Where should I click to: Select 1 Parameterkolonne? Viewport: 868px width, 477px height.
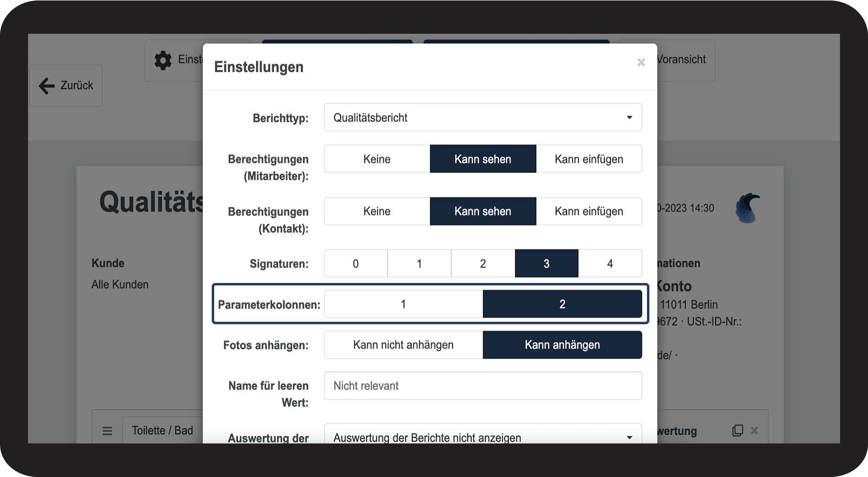(x=403, y=304)
